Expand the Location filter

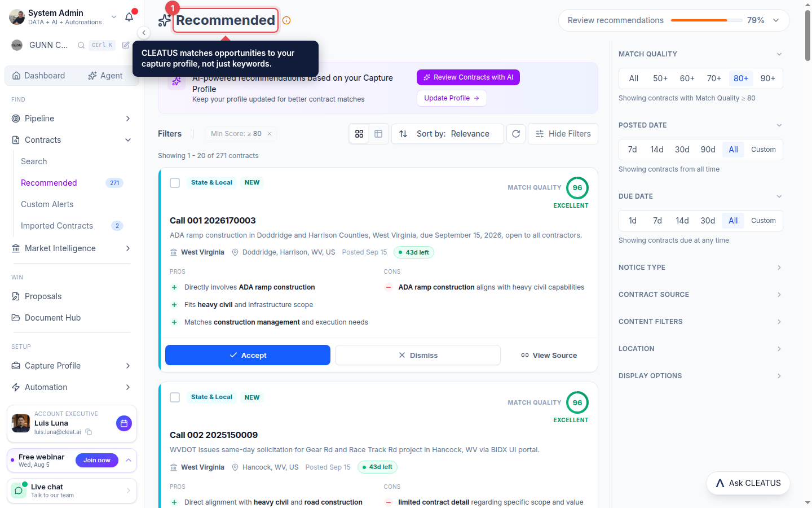700,349
